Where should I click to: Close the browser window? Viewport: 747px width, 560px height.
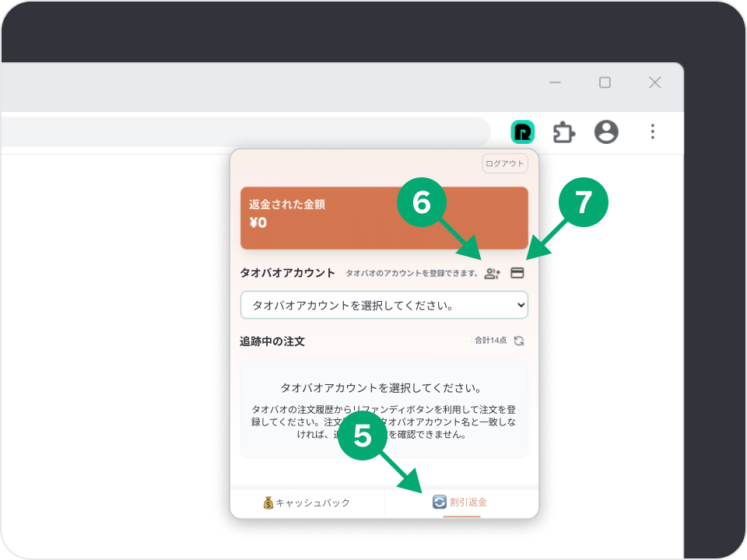click(654, 82)
